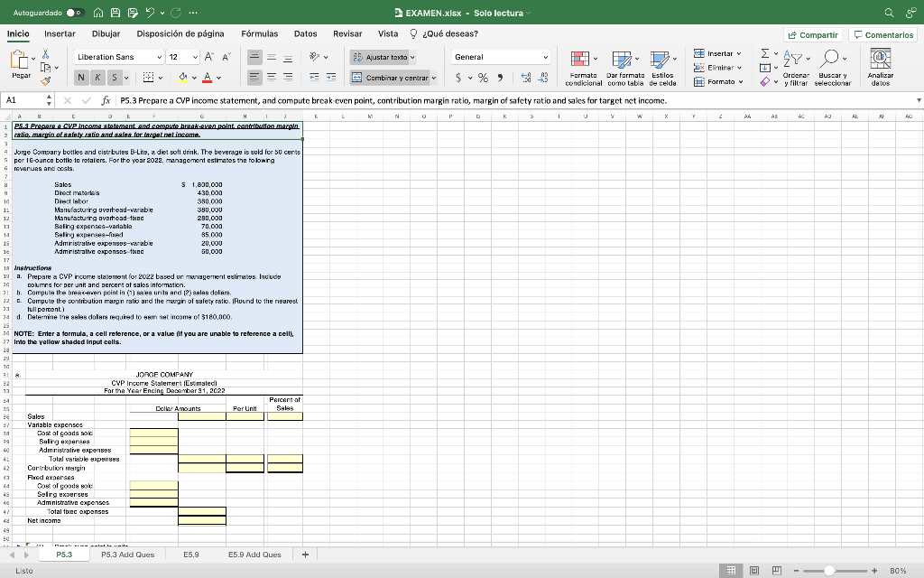Viewport: 924px width, 578px height.
Task: Toggle bold (N) formatting
Action: coord(82,77)
